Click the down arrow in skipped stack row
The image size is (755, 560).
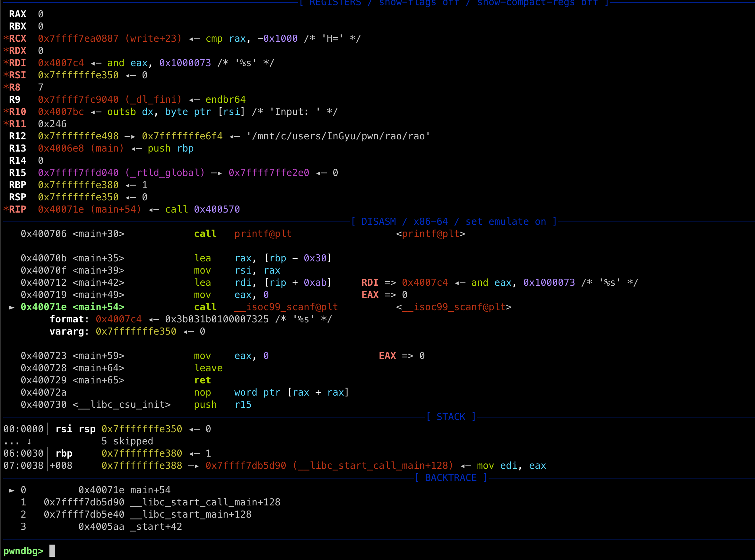(29, 442)
